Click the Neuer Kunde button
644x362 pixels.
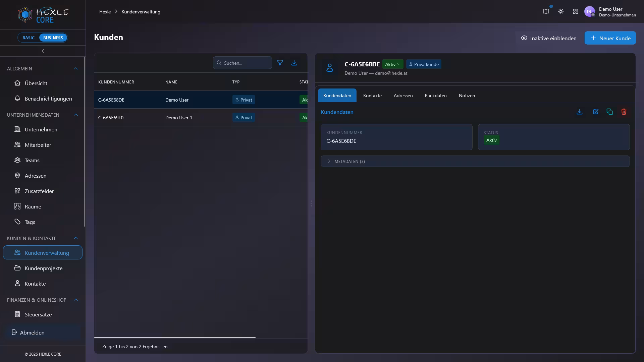(610, 38)
